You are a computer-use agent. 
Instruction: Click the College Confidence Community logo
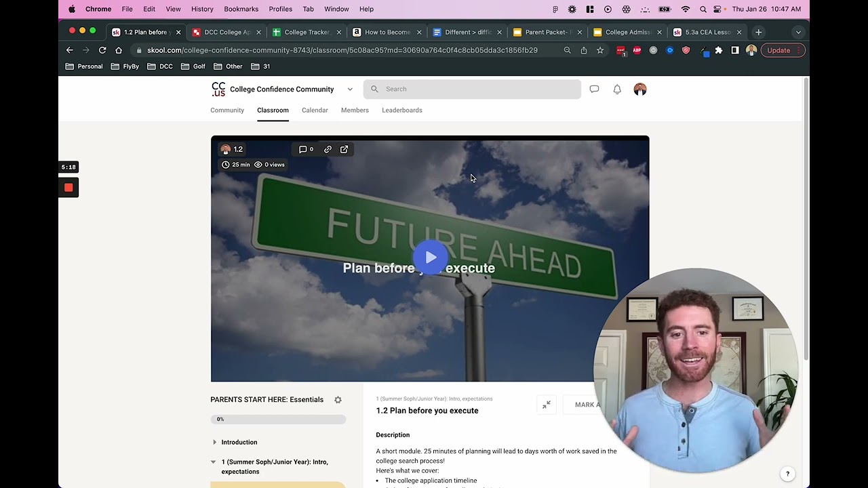point(218,89)
